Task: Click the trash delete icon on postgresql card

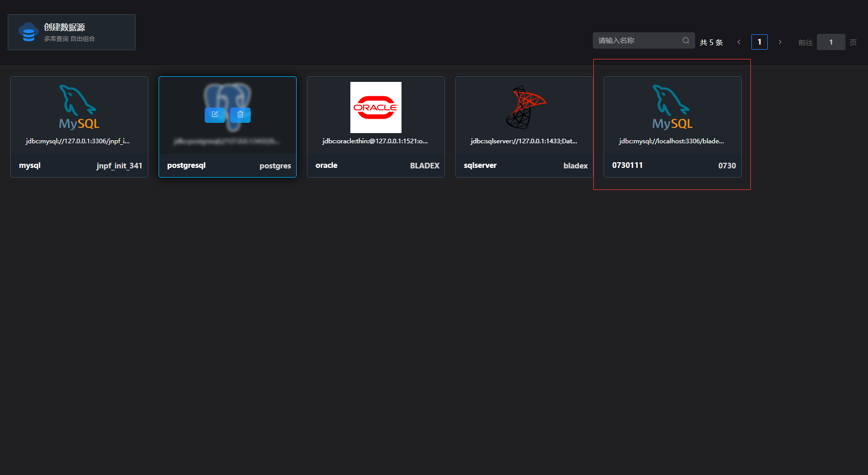Action: click(240, 115)
